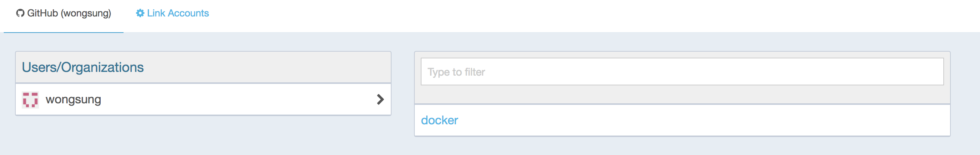
Task: Focus the repository filter text box
Action: point(682,72)
